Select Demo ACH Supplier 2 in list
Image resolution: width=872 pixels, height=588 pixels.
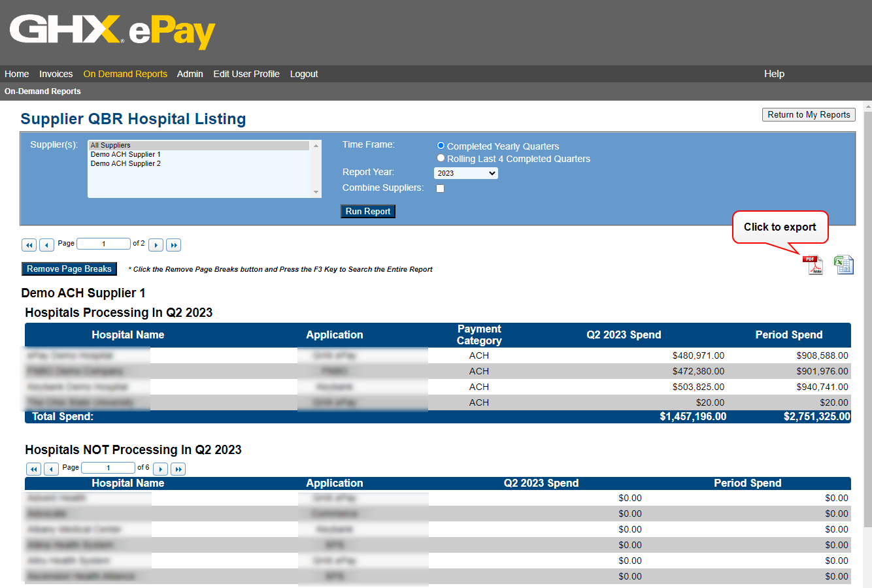click(199, 163)
